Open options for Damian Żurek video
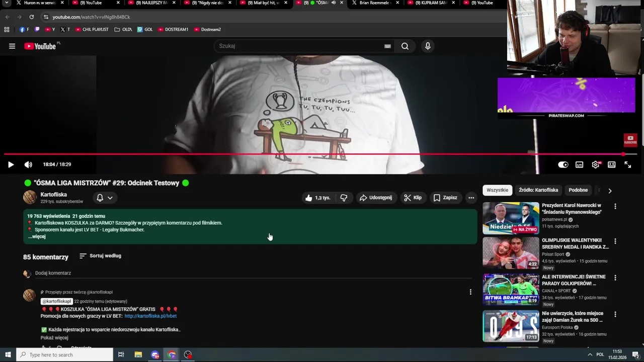Screen dimensions: 644x362 [x=615, y=314]
